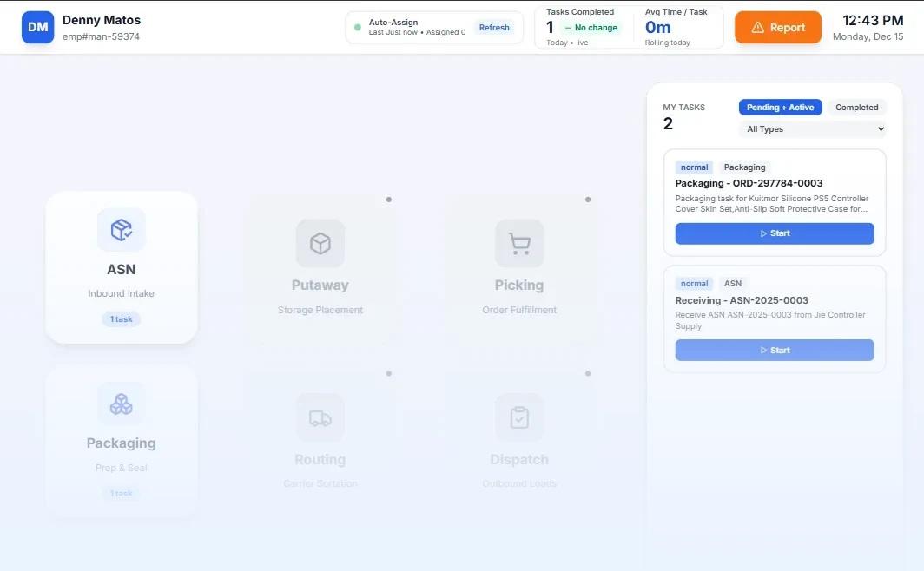Viewport: 924px width, 571px height.
Task: Click the Putaway storage cube icon
Action: (320, 243)
